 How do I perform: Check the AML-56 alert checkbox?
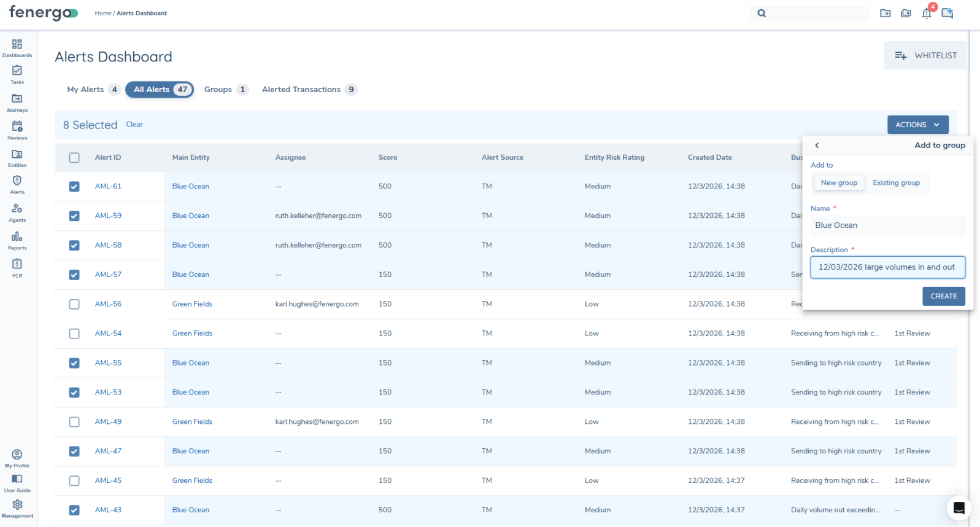pyautogui.click(x=74, y=304)
